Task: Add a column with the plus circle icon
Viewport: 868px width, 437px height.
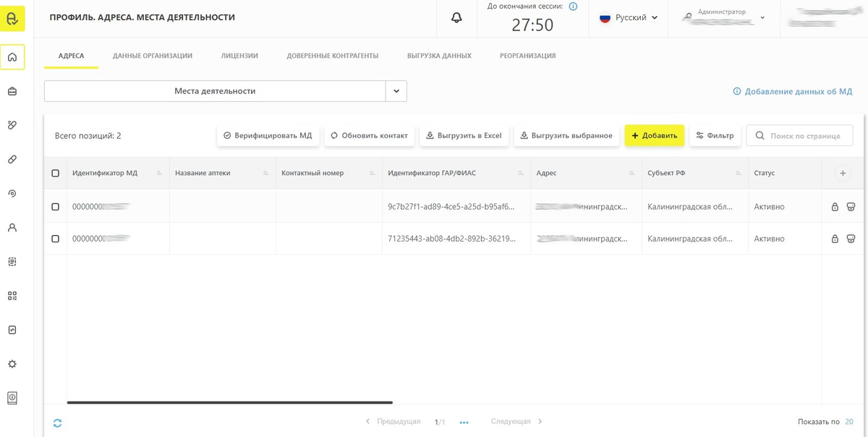Action: [x=842, y=173]
